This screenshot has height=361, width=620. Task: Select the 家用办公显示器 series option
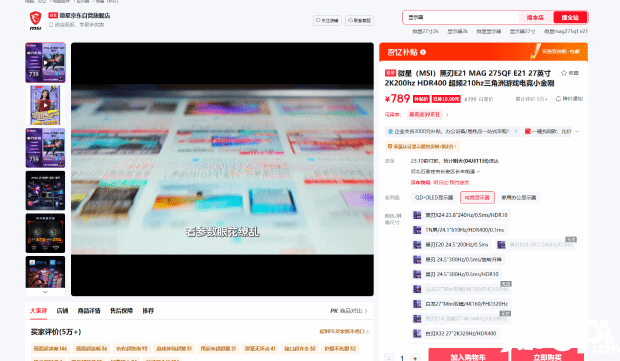coord(519,197)
